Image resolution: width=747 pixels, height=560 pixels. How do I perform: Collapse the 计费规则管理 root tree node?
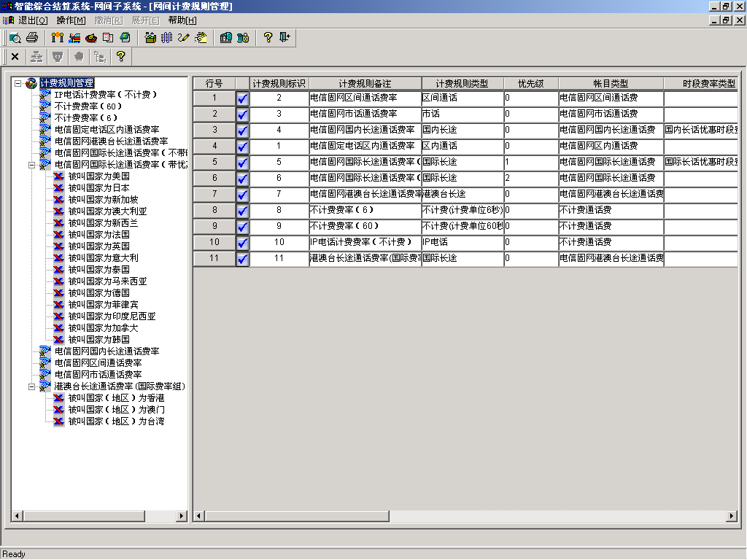18,83
